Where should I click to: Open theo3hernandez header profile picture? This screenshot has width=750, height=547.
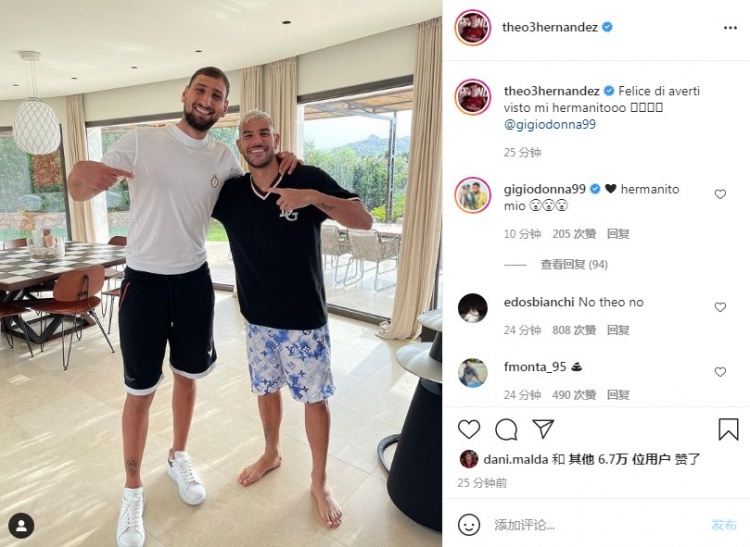click(473, 27)
